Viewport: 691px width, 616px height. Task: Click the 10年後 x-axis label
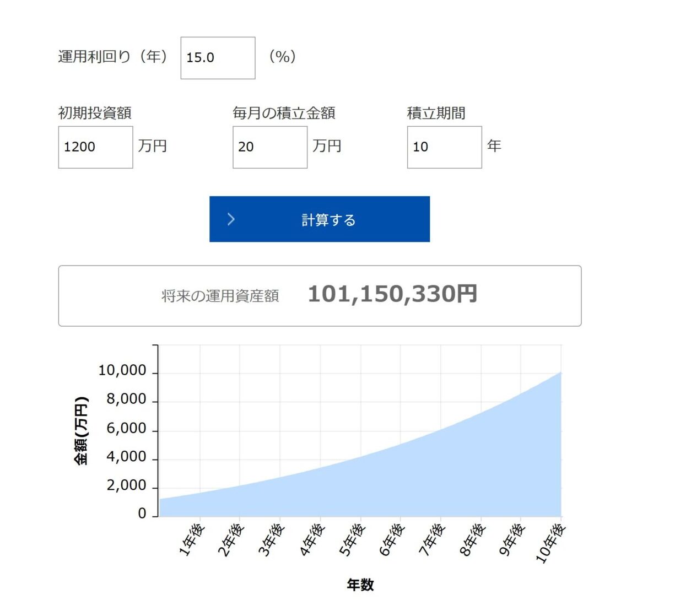[551, 543]
